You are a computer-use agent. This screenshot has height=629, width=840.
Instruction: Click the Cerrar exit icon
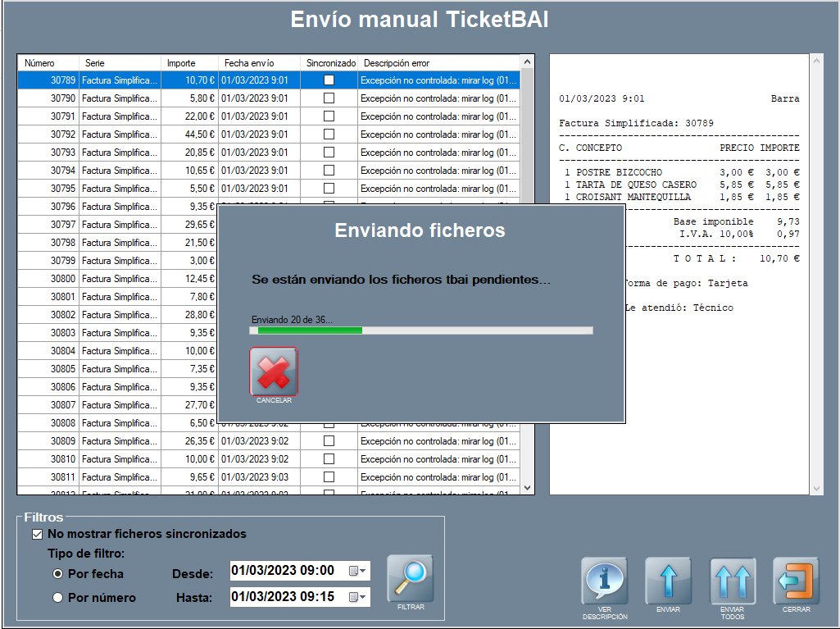coord(796,581)
